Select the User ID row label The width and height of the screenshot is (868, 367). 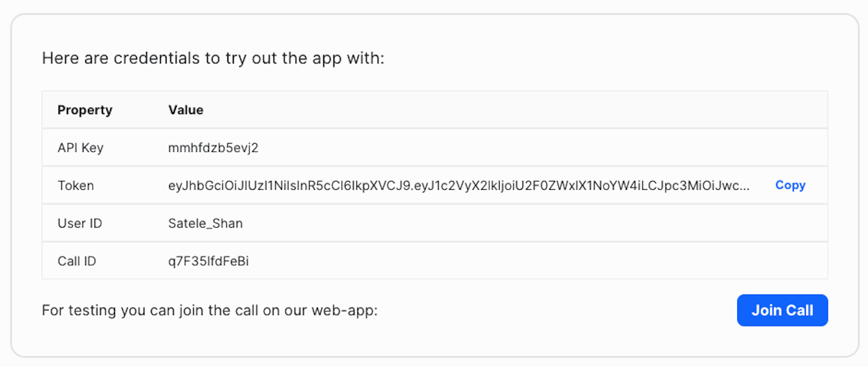pos(80,223)
